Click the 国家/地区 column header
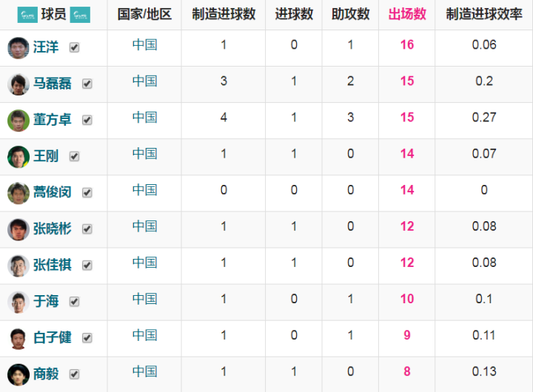 [144, 14]
